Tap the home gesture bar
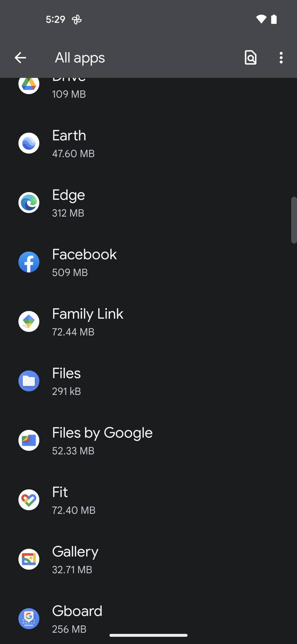The image size is (297, 644). [148, 635]
